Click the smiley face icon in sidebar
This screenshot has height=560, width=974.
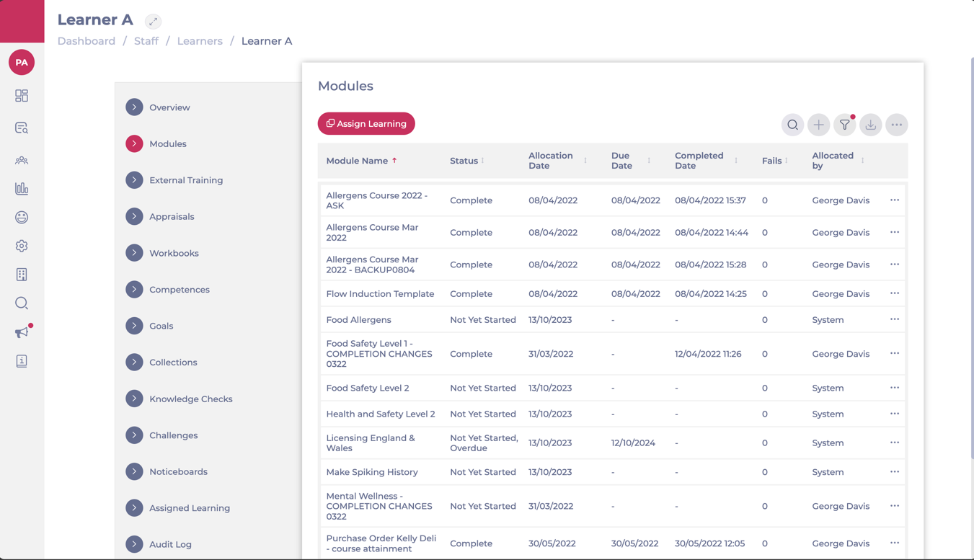[x=22, y=217]
